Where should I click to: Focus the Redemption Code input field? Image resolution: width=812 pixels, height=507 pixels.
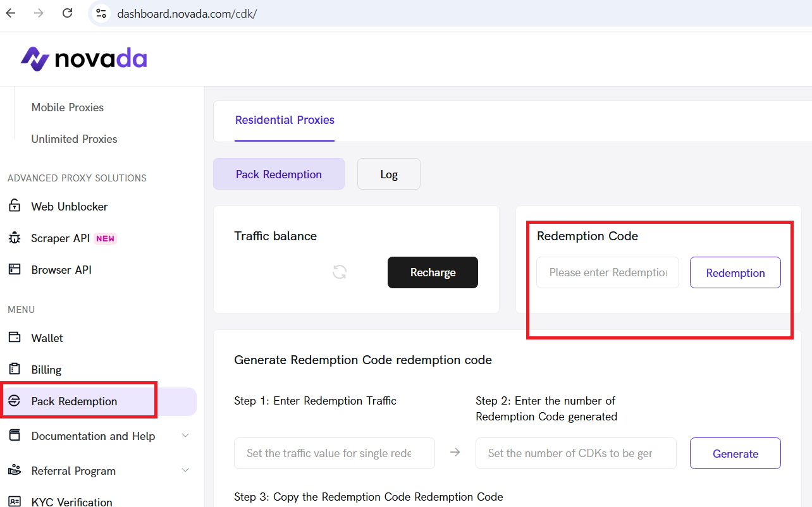tap(607, 273)
